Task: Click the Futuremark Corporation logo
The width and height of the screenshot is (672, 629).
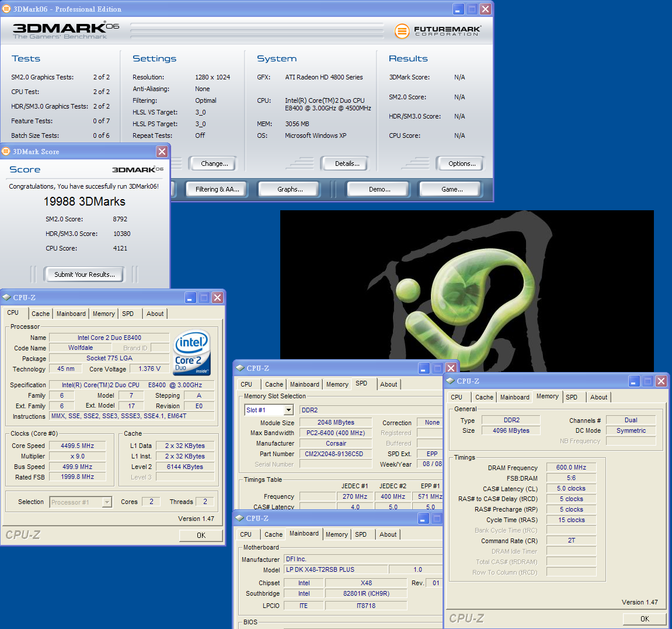Action: 437,31
